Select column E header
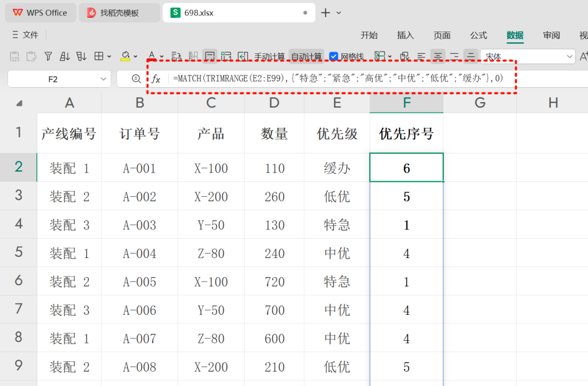 336,103
